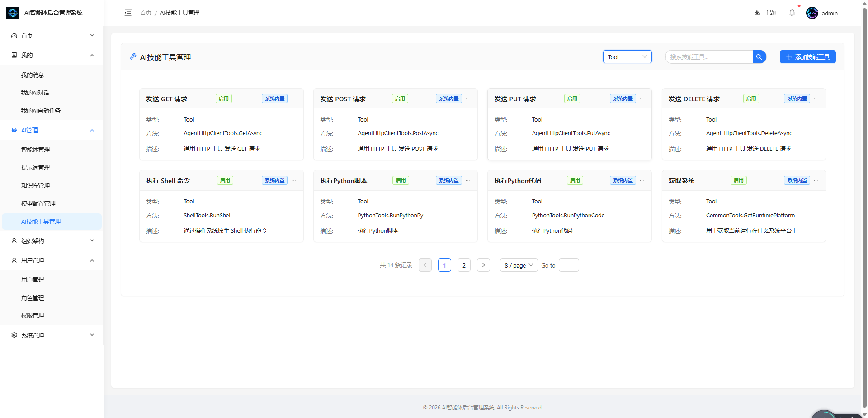Expand the 组织架构 sidebar menu
This screenshot has width=868, height=418.
[x=52, y=241]
